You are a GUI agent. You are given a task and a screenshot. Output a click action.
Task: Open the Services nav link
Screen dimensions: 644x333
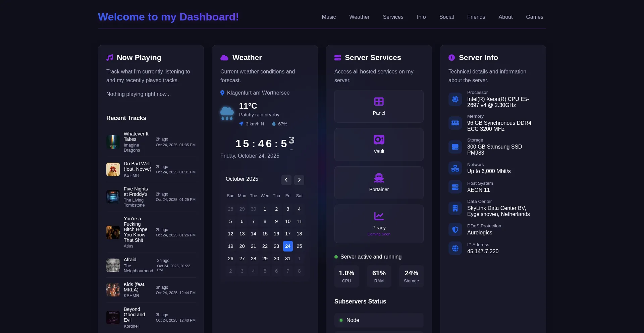(x=393, y=17)
